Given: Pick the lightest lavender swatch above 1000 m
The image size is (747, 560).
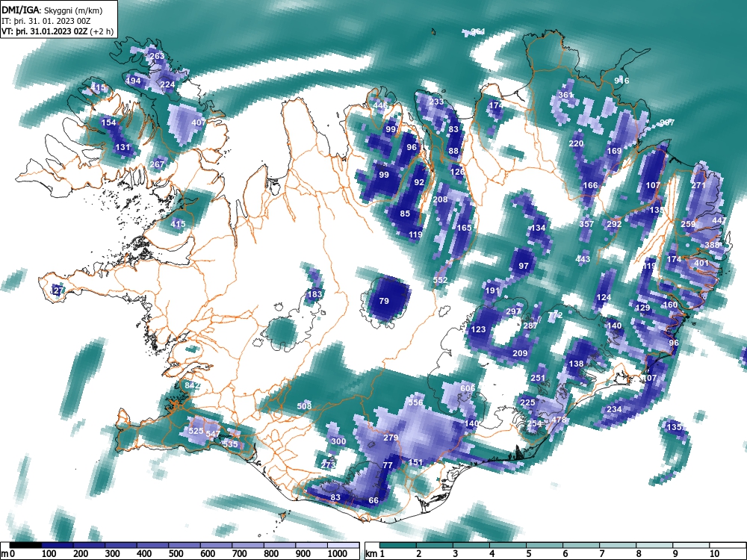Looking at the screenshot, I should (343, 545).
